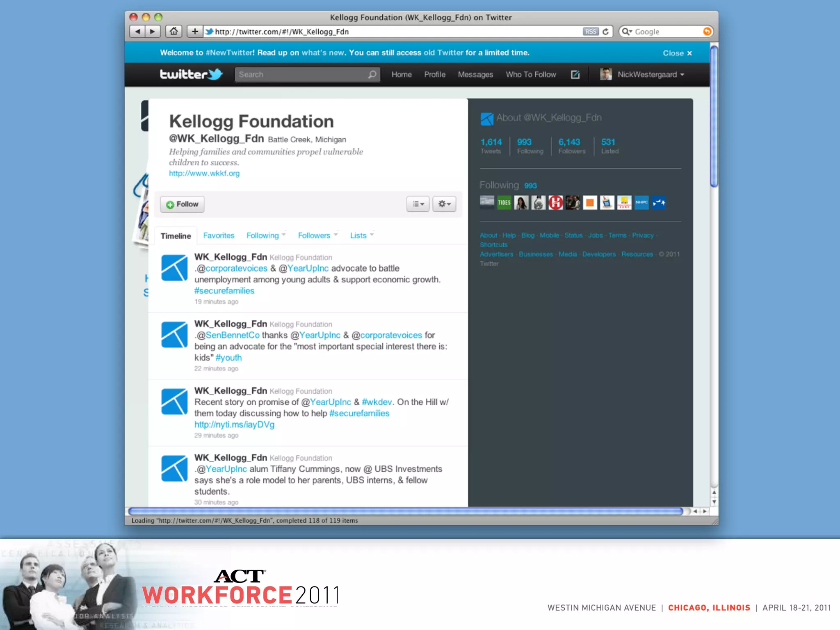840x630 pixels.
Task: Open Profile in the Twitter top bar
Action: pyautogui.click(x=435, y=74)
